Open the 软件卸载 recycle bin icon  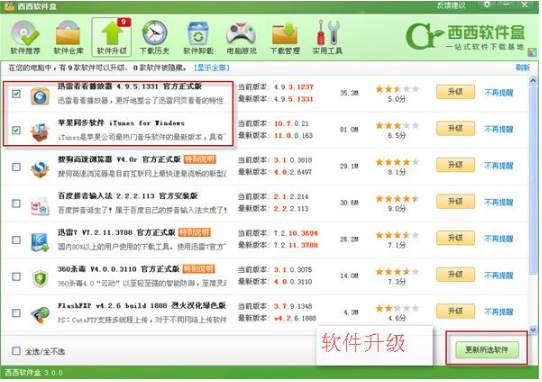[198, 38]
